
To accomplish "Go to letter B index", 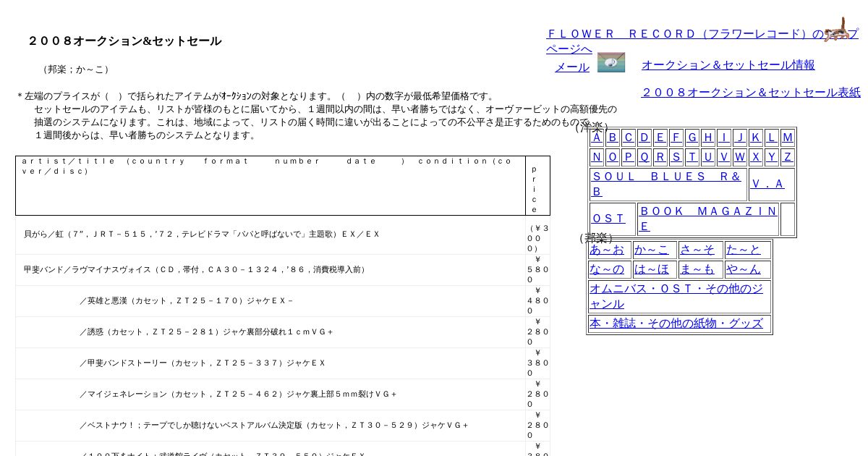I will [613, 138].
